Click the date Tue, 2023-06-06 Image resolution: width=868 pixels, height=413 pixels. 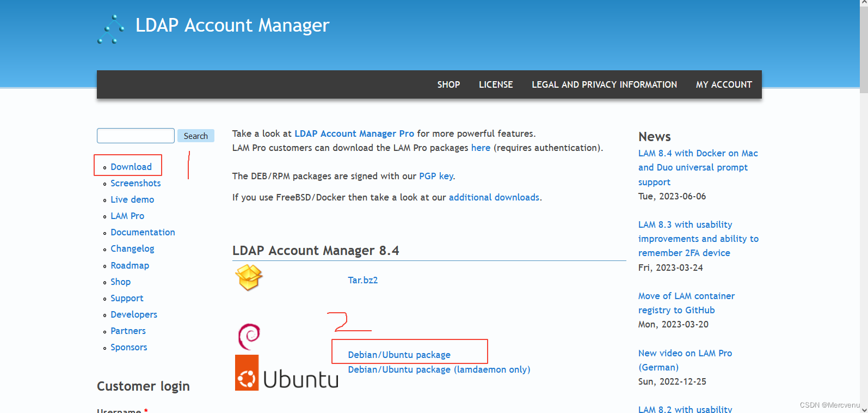coord(672,196)
